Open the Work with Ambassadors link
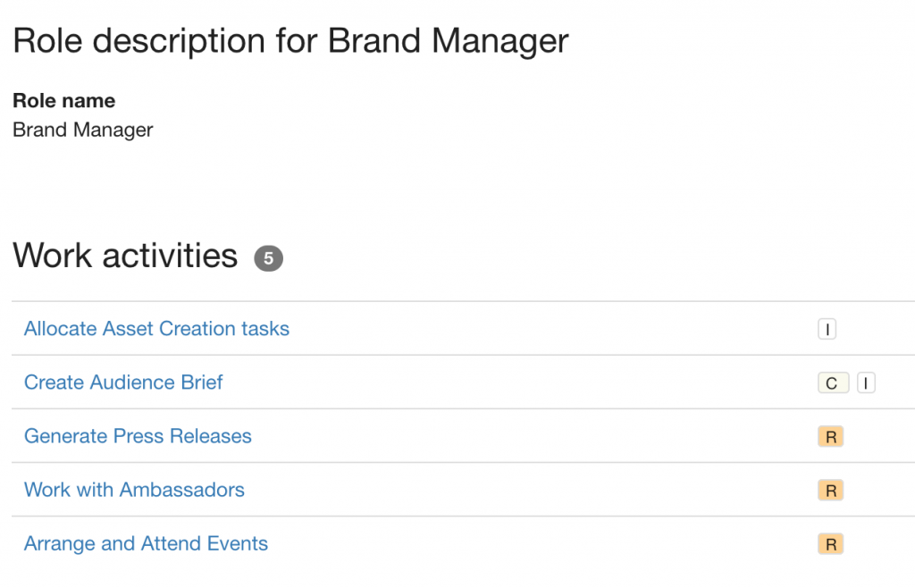This screenshot has height=588, width=915. click(x=134, y=490)
